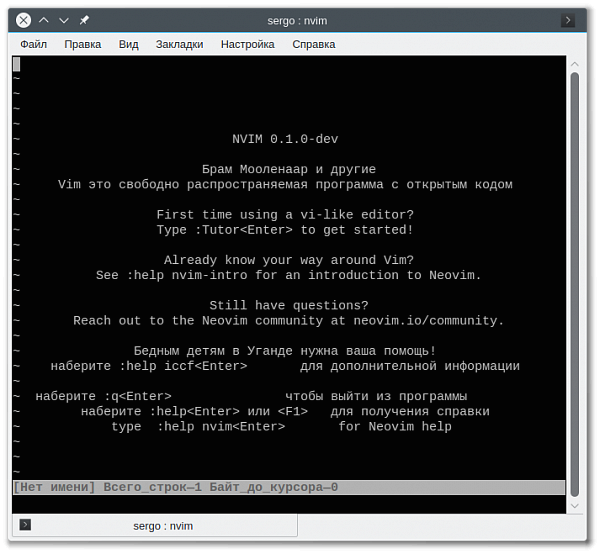The image size is (600, 554).
Task: Click the 'наберите :q<Enter>' line
Action: point(251,396)
